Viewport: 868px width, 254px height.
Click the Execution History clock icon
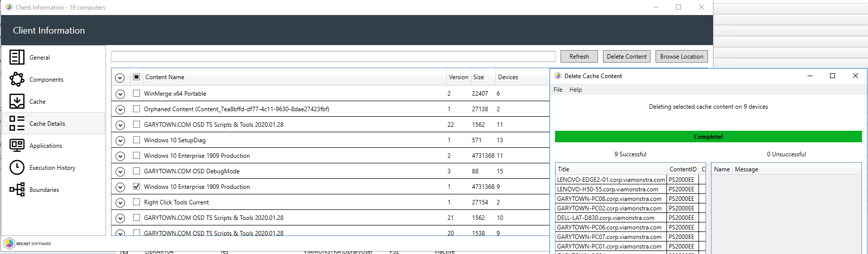click(17, 167)
